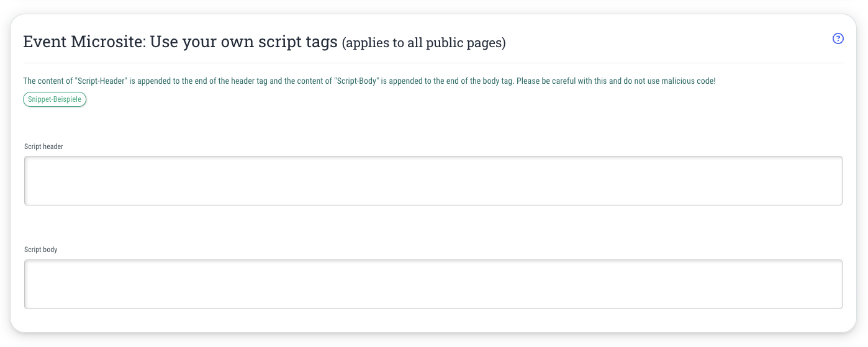Click the "(applies to all public pages)" subtitle
This screenshot has width=868, height=347.
click(x=424, y=43)
